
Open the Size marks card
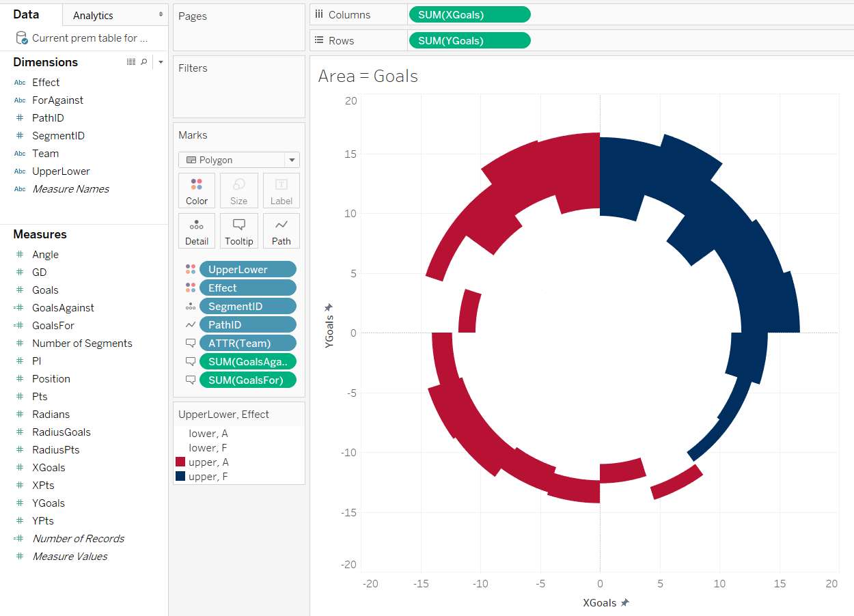click(239, 191)
